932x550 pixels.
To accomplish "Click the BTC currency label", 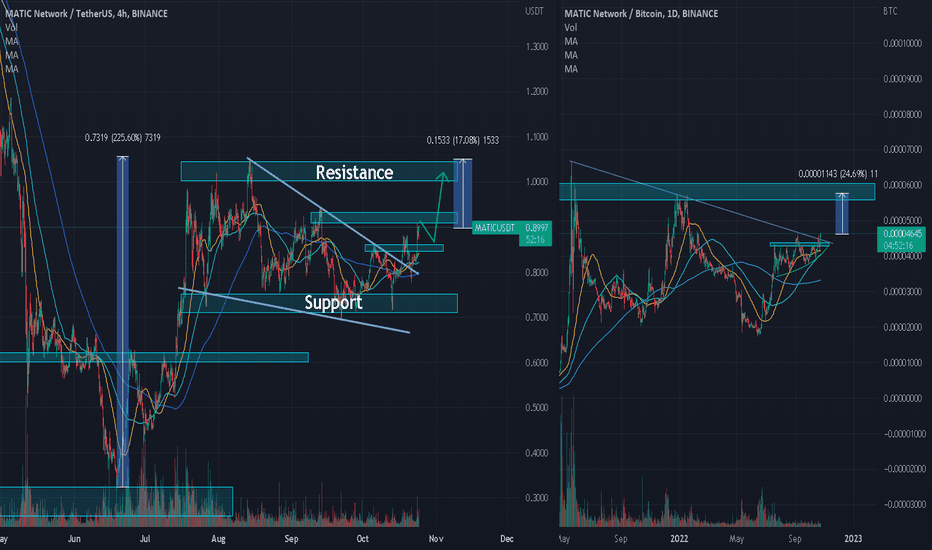I will click(x=890, y=11).
